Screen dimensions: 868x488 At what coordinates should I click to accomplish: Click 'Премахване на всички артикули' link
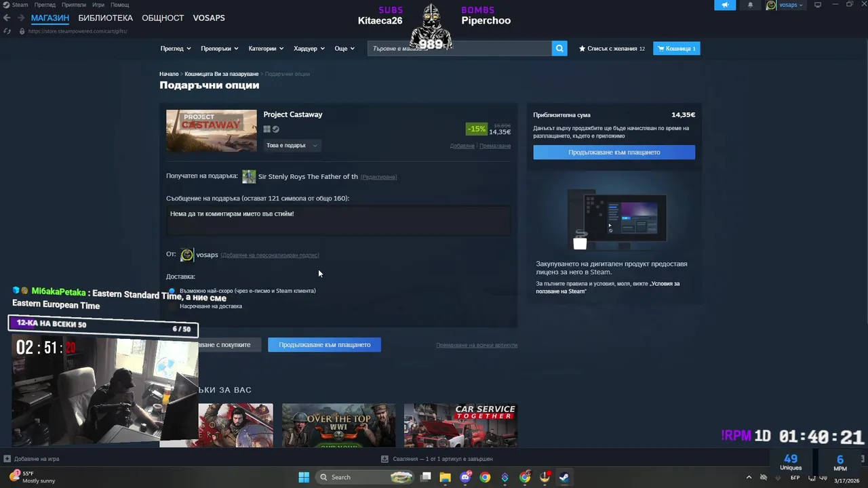[477, 345]
